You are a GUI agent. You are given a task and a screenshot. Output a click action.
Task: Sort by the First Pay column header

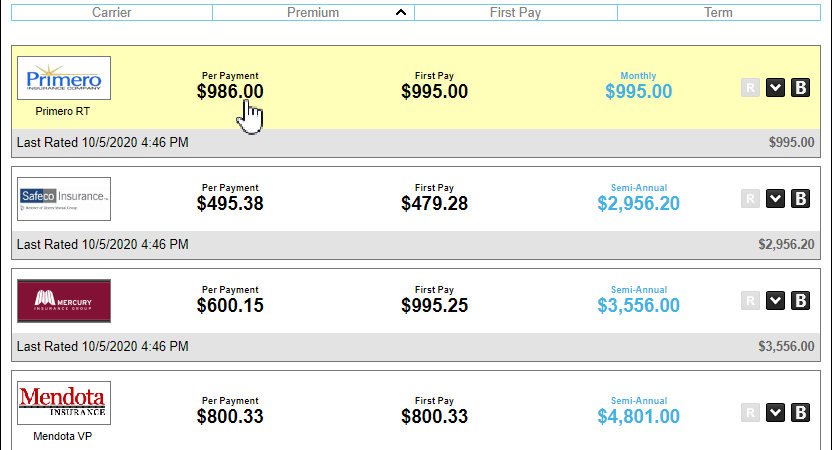[516, 13]
